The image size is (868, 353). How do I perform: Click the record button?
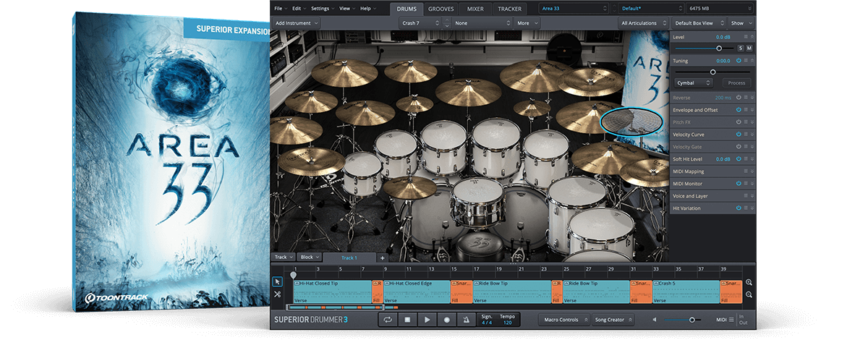[x=447, y=320]
